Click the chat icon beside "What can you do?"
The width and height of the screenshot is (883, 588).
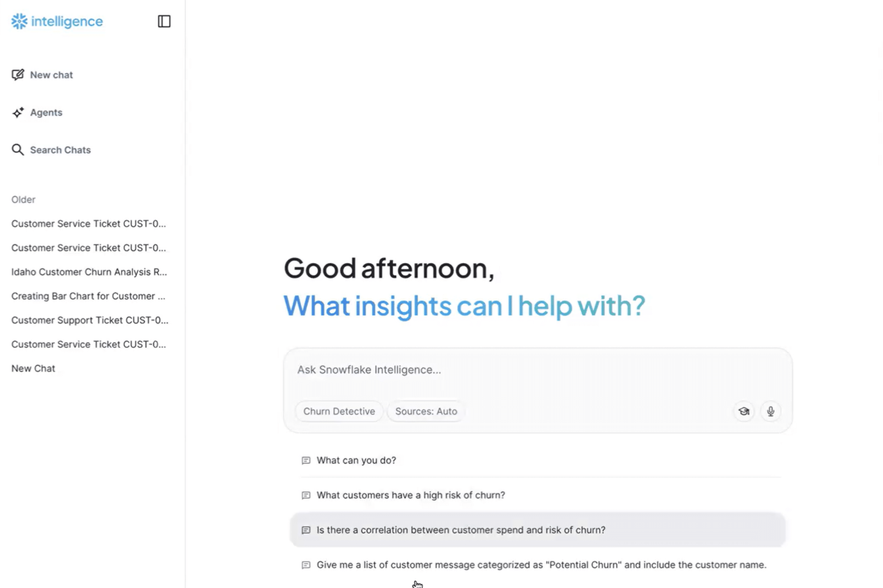[306, 460]
